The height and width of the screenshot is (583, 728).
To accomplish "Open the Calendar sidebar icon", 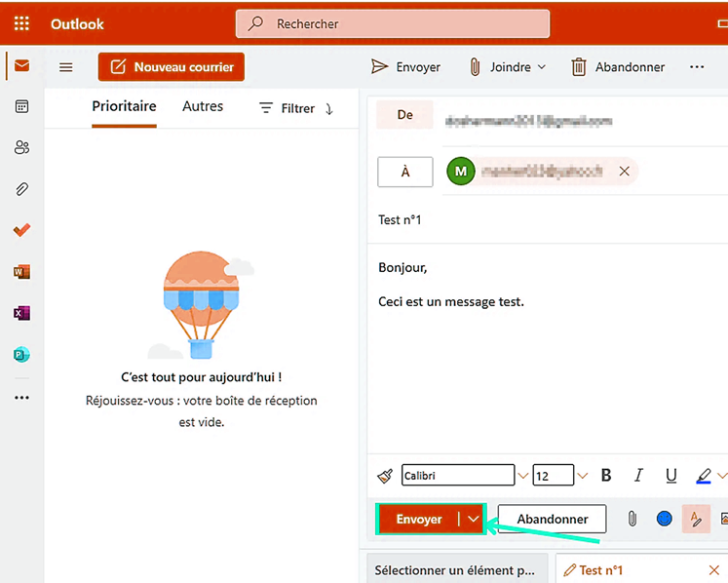I will click(21, 107).
